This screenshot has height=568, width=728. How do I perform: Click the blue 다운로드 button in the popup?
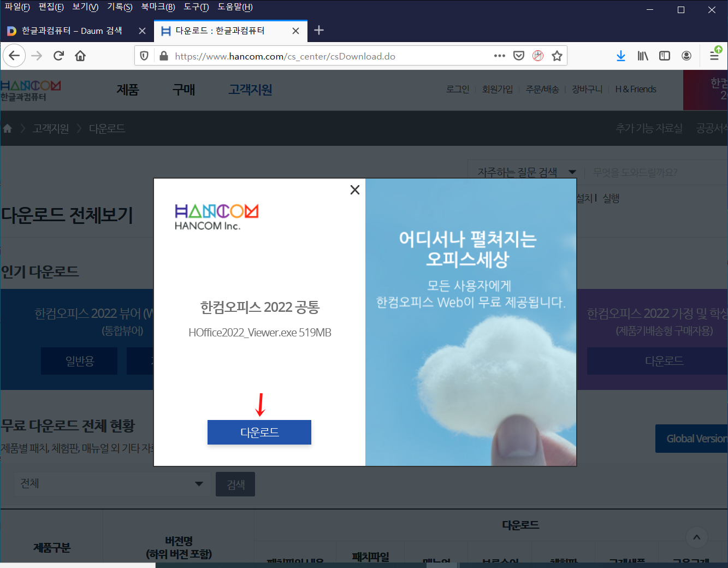(x=259, y=432)
